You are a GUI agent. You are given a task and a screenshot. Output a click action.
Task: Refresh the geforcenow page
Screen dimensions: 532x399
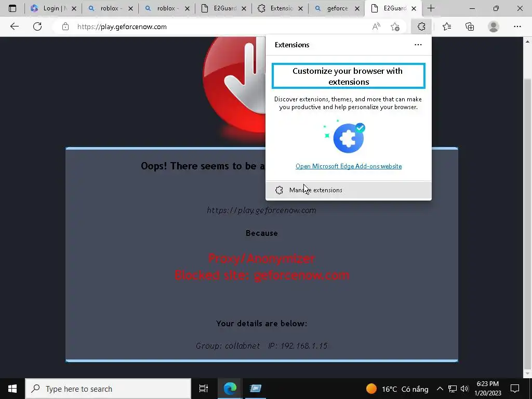click(37, 26)
